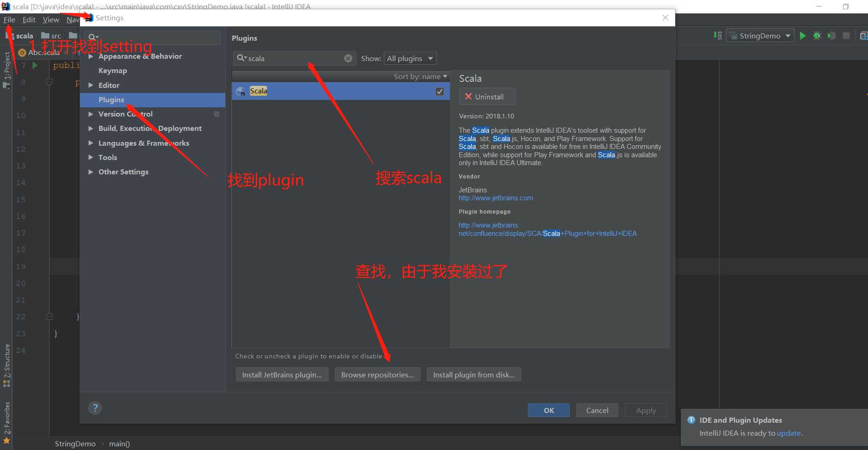
Task: Click scala project breadcrumb
Action: [20, 36]
